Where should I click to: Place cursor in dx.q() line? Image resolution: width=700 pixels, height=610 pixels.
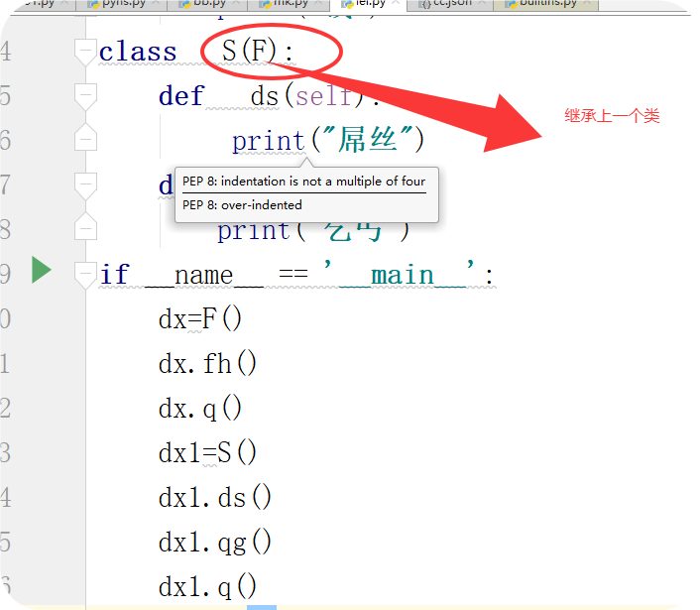(200, 409)
